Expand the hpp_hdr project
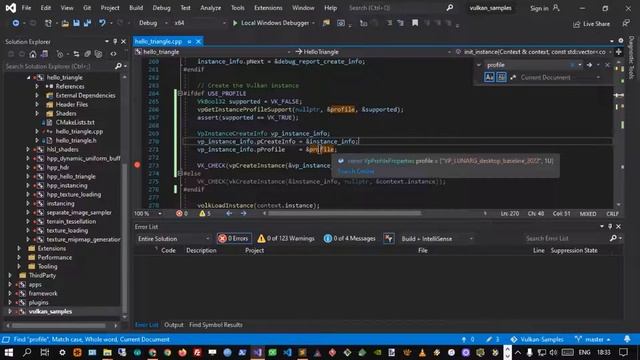The image size is (640, 360). tap(28, 167)
